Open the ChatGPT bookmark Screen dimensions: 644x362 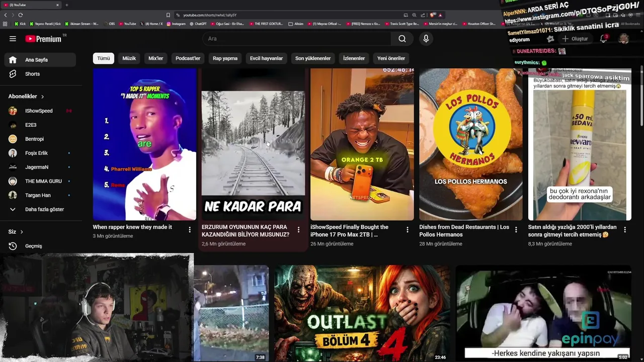[198, 24]
